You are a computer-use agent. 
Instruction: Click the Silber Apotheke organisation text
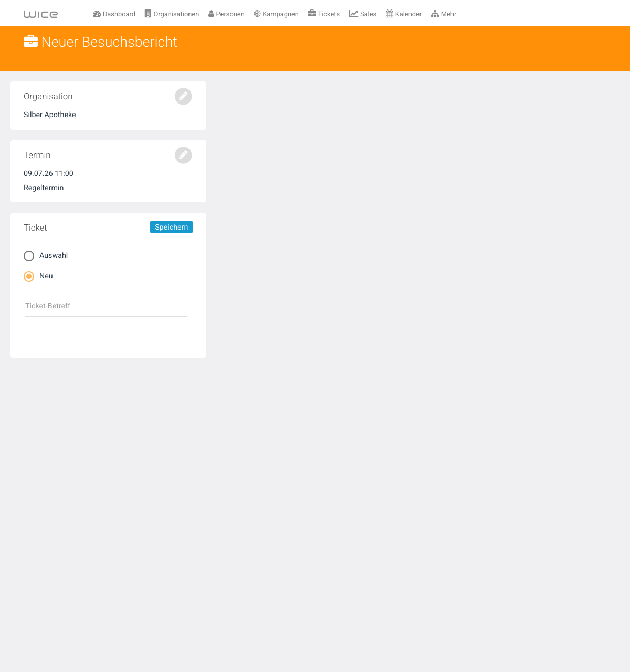pyautogui.click(x=50, y=115)
